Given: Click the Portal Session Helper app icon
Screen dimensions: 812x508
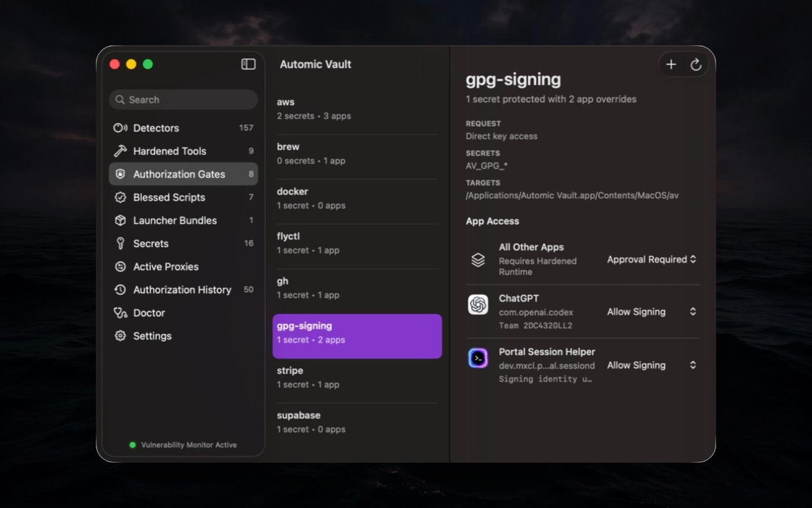Looking at the screenshot, I should (x=478, y=358).
